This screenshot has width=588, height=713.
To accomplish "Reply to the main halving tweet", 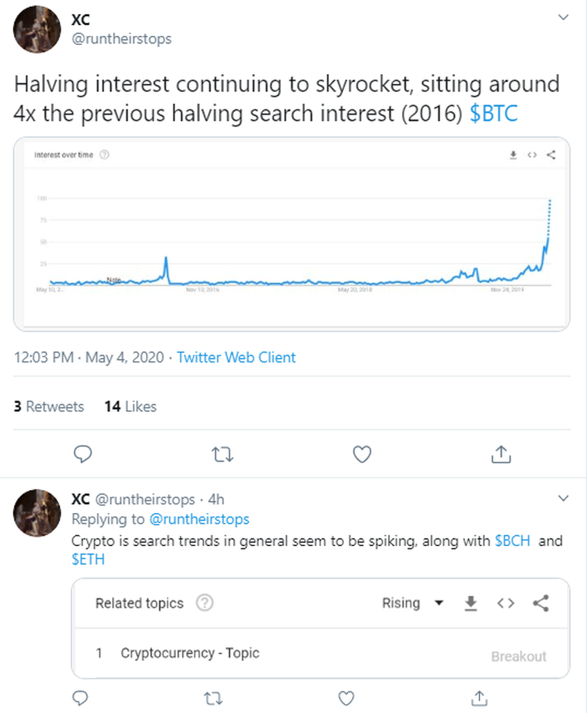I will 83,454.
